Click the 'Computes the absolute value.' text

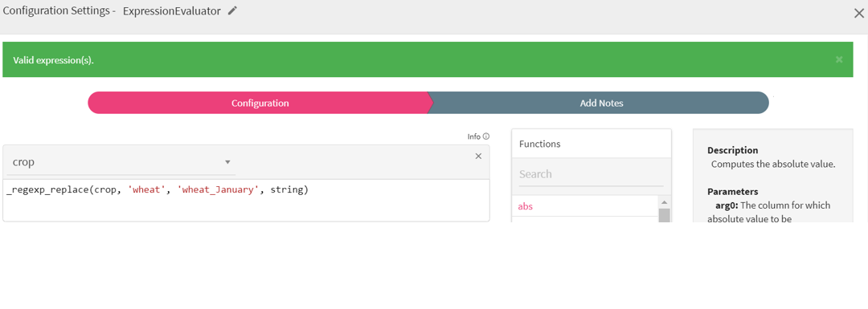pos(773,165)
